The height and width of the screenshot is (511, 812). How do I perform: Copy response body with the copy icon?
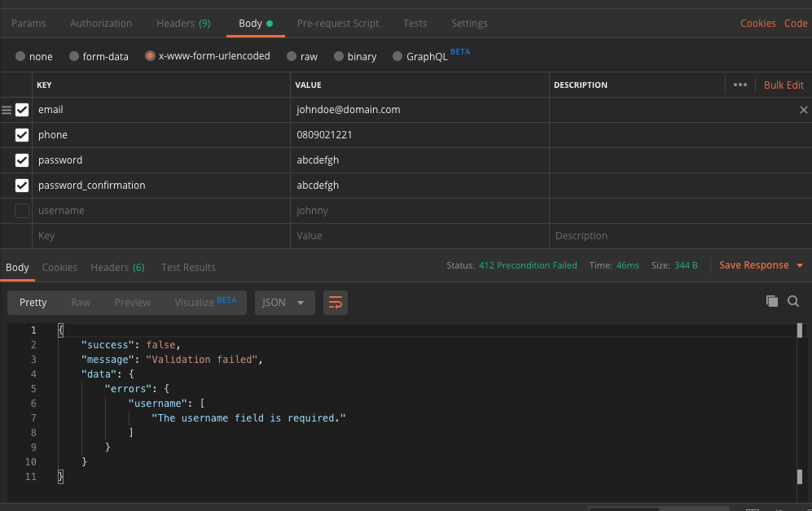(771, 301)
